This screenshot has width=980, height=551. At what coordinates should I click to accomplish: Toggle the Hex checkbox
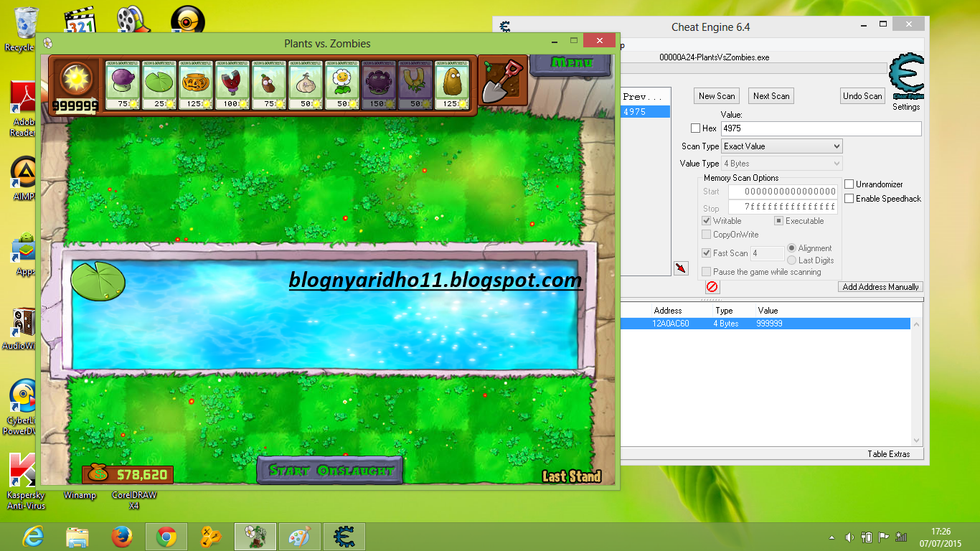click(x=695, y=128)
